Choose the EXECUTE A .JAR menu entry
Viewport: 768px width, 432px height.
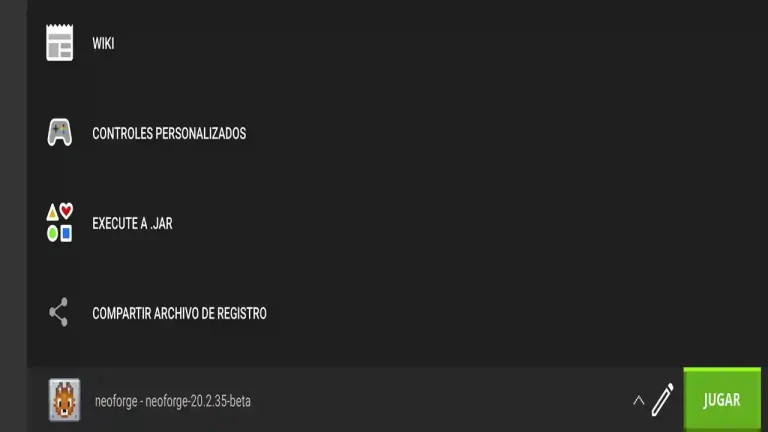(132, 223)
